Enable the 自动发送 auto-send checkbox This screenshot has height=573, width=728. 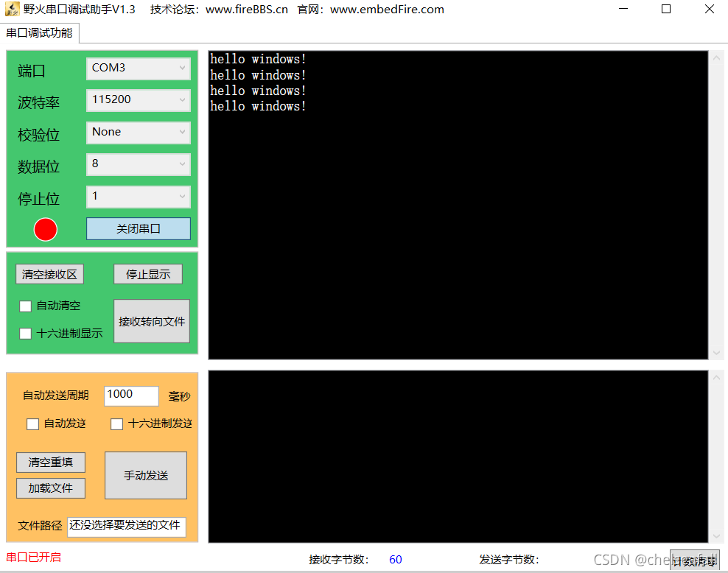32,423
